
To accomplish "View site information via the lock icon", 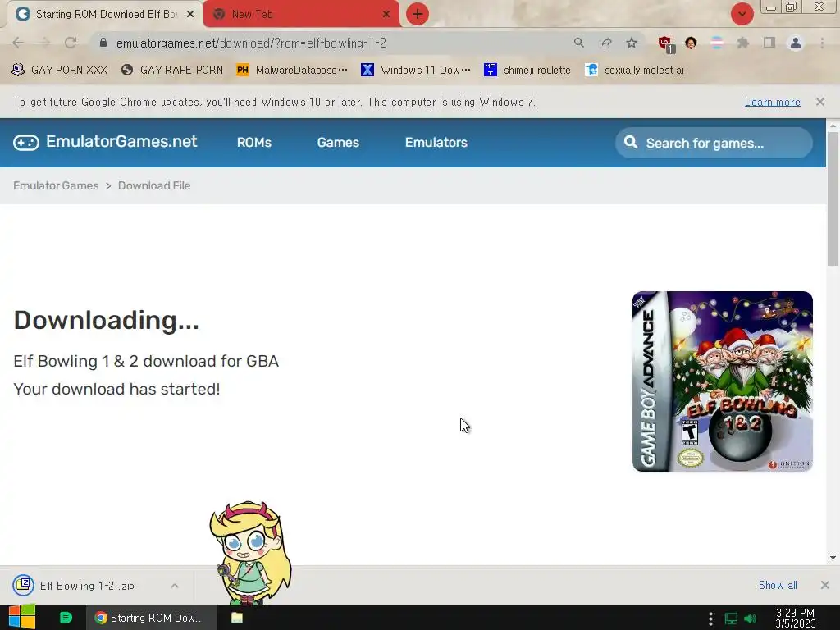I will tap(103, 43).
